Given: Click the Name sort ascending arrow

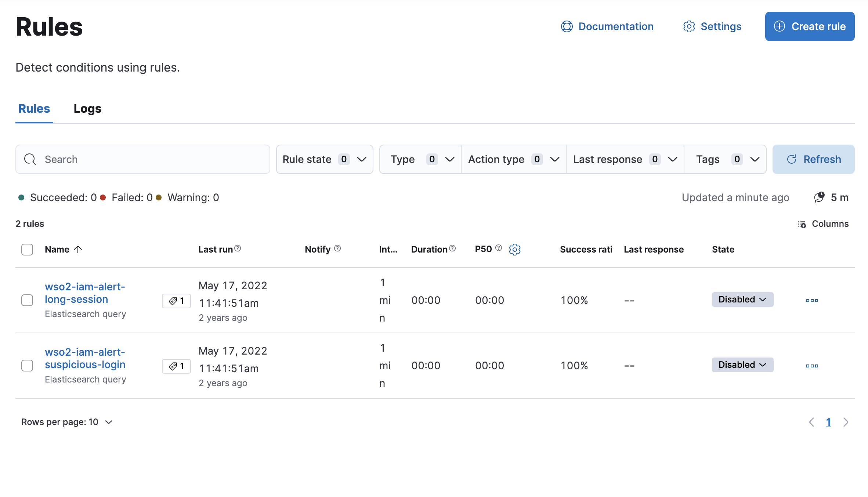Looking at the screenshot, I should click(x=78, y=250).
